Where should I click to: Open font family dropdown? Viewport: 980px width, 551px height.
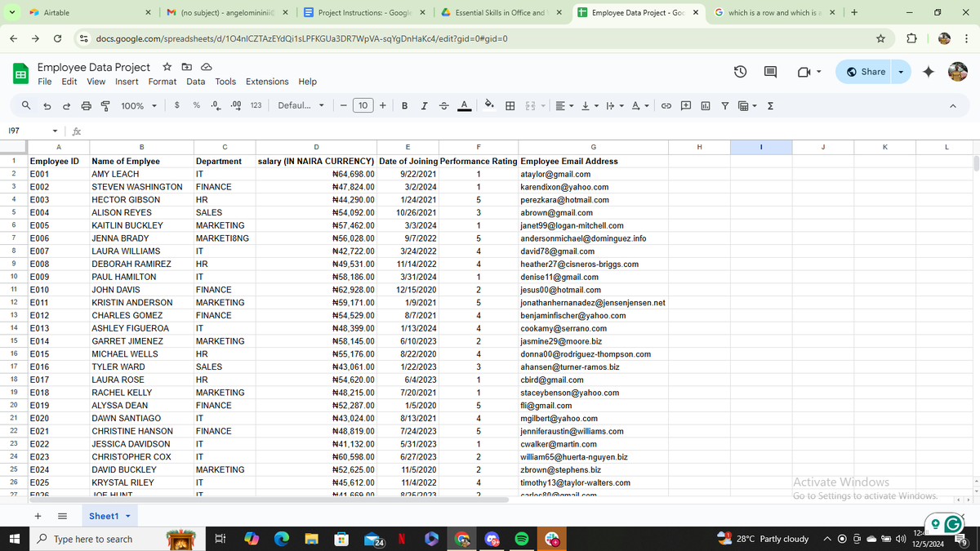(301, 105)
